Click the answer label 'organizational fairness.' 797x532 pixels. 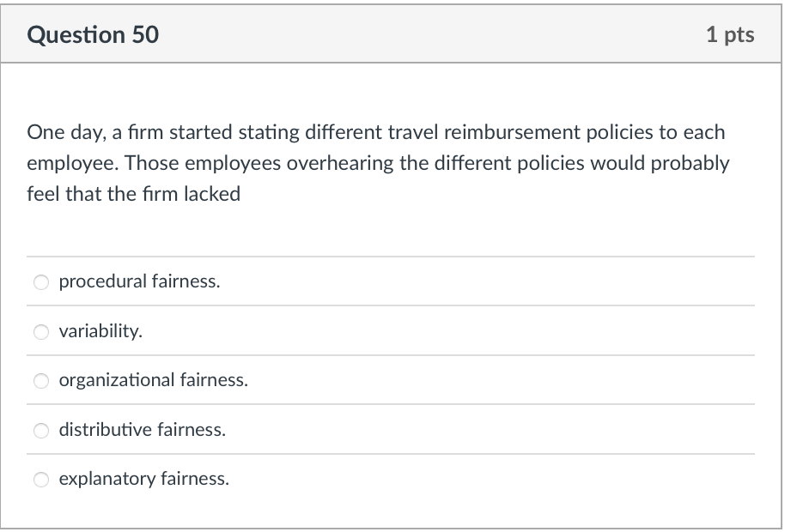[x=153, y=381]
